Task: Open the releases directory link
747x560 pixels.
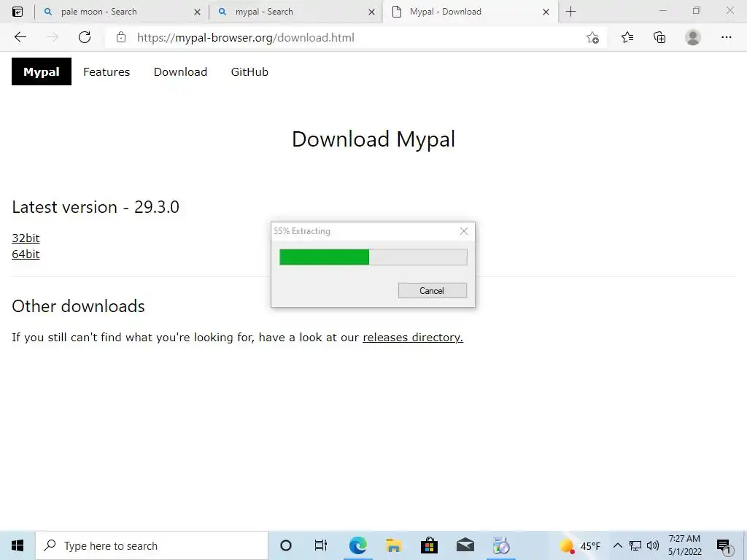Action: pyautogui.click(x=413, y=337)
